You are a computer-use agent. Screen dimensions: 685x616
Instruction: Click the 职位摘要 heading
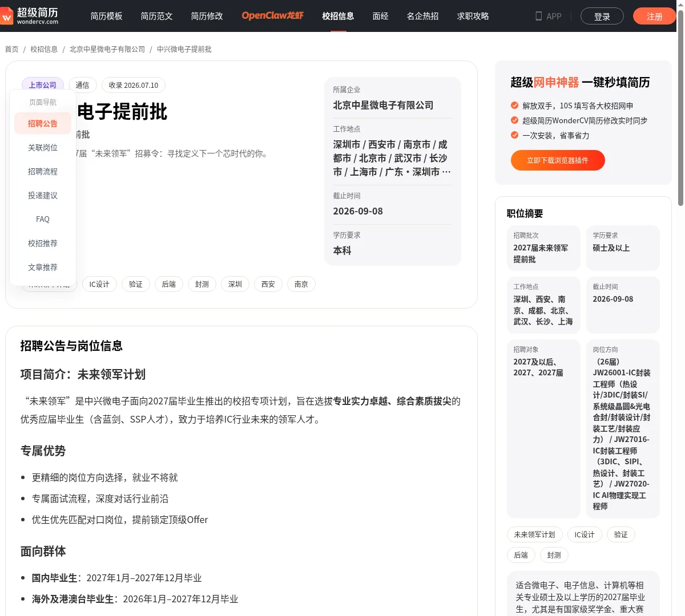click(525, 213)
